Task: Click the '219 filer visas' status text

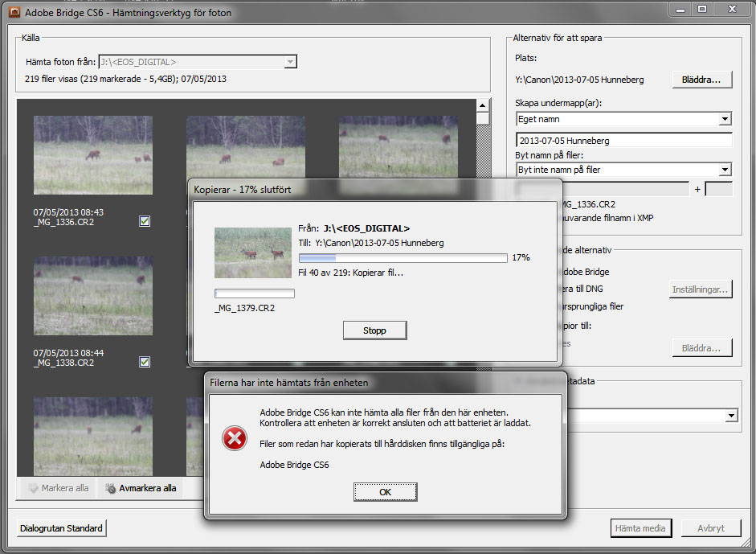Action: (x=125, y=79)
